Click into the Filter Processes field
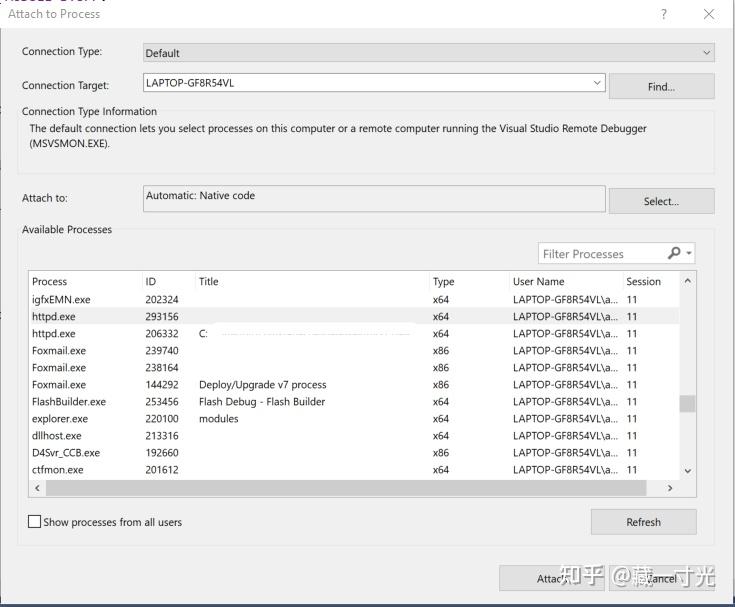 pyautogui.click(x=602, y=254)
